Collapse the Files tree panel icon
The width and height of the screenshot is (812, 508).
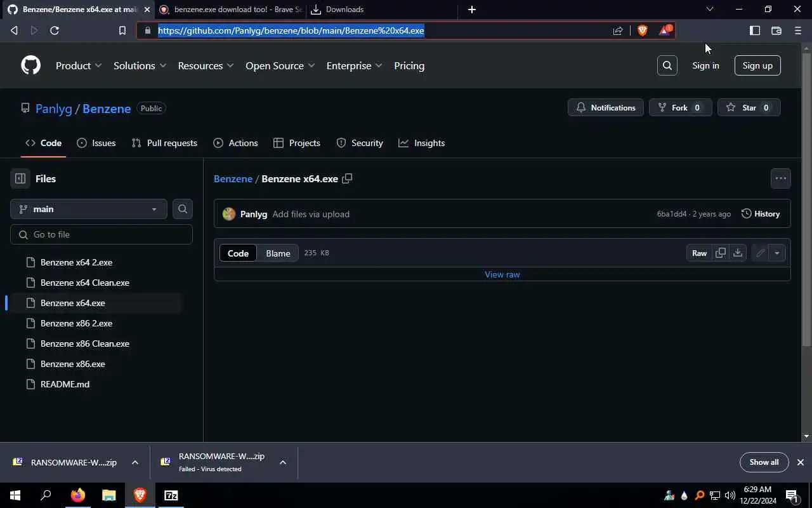(x=20, y=178)
